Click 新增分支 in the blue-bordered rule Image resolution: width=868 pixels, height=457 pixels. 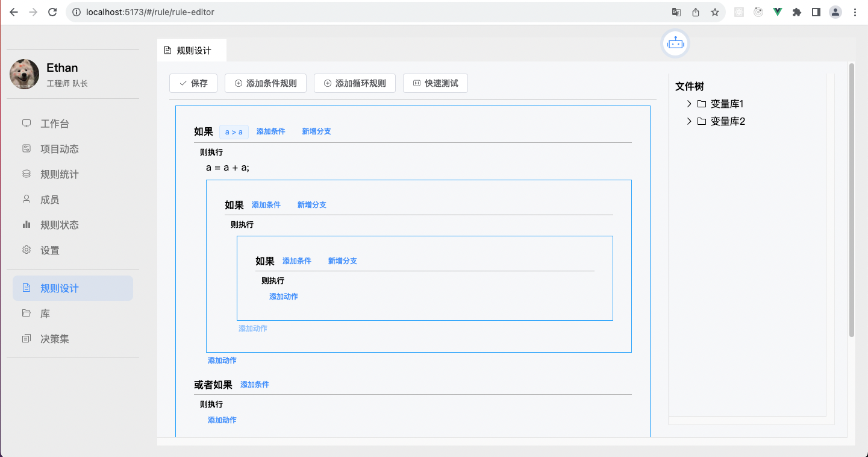coord(312,205)
